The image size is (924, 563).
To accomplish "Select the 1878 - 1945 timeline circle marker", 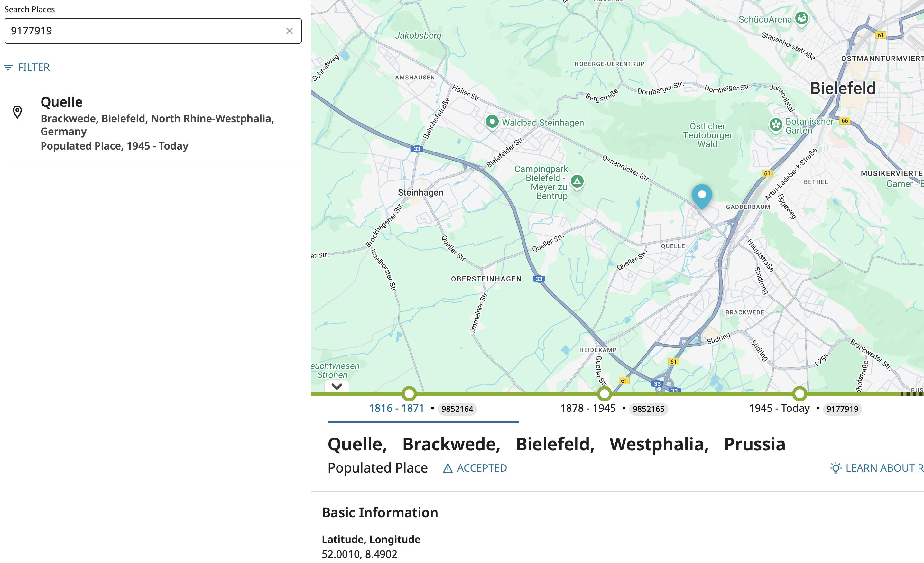I will coord(604,394).
